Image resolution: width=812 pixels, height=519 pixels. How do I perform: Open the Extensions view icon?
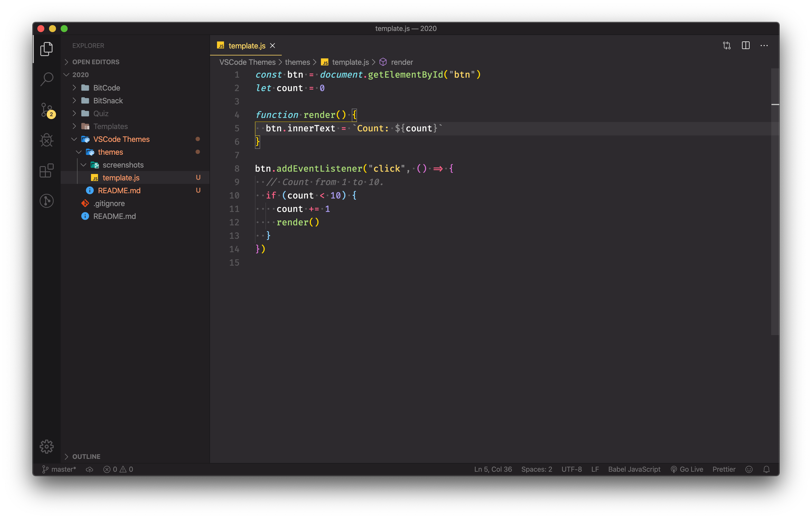point(47,170)
